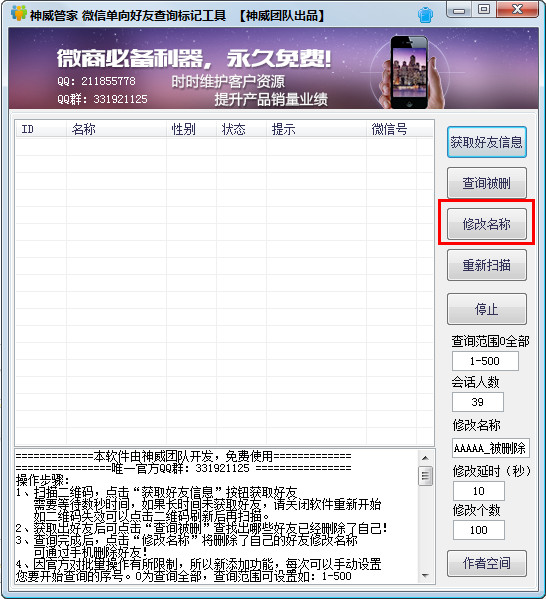Screen dimensions: 546x599
Task: Click the 停止 button
Action: (487, 309)
